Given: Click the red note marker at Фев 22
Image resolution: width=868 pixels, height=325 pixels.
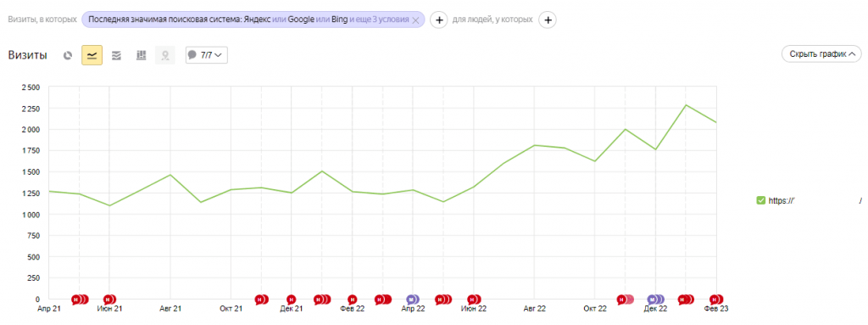Looking at the screenshot, I should [352, 300].
